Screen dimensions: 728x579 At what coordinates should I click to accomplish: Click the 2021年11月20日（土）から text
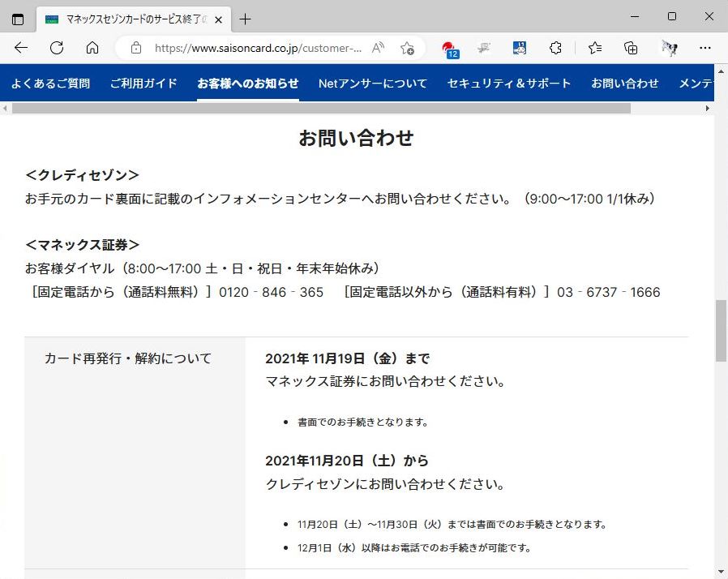(347, 461)
